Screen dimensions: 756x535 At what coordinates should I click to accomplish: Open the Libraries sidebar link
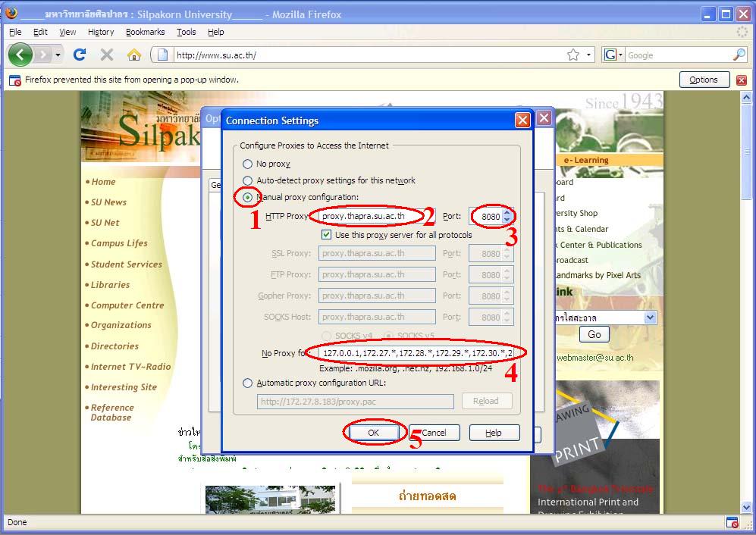point(111,285)
